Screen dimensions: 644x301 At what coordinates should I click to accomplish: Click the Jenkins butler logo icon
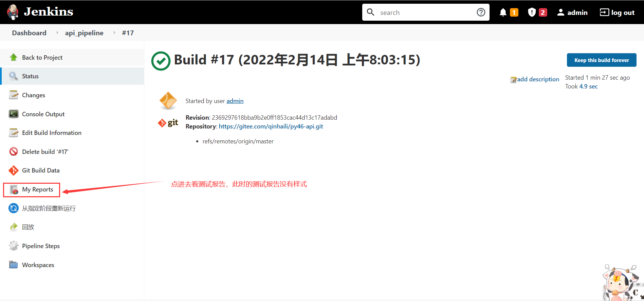tap(13, 12)
